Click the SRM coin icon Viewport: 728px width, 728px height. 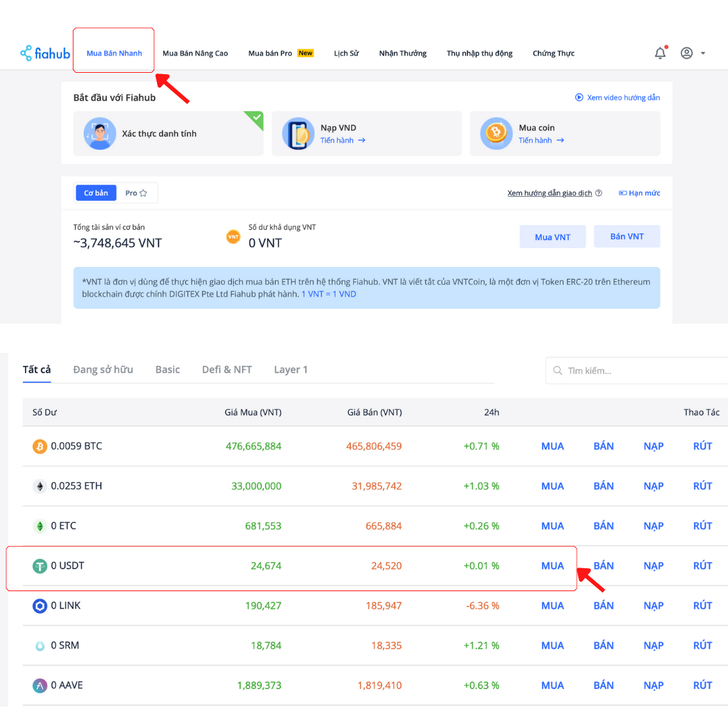point(40,646)
